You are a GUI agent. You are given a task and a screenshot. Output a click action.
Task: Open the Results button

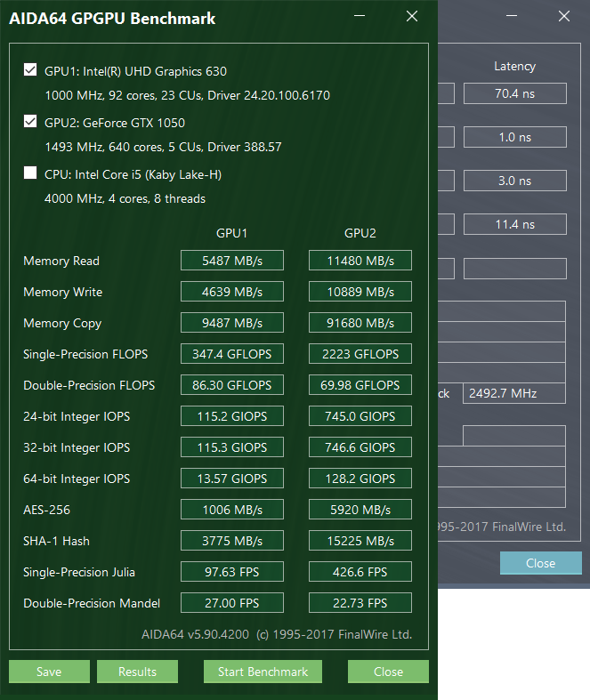pyautogui.click(x=137, y=672)
